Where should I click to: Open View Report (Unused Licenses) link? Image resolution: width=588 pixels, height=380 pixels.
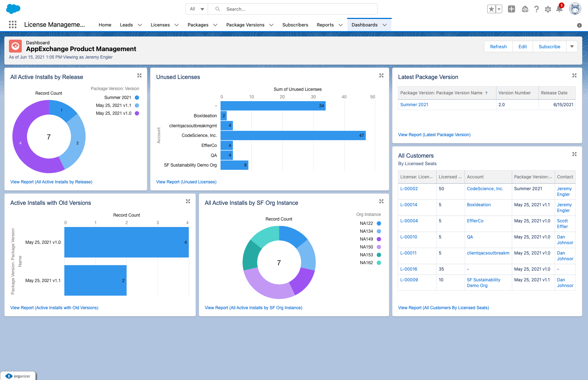coord(186,182)
